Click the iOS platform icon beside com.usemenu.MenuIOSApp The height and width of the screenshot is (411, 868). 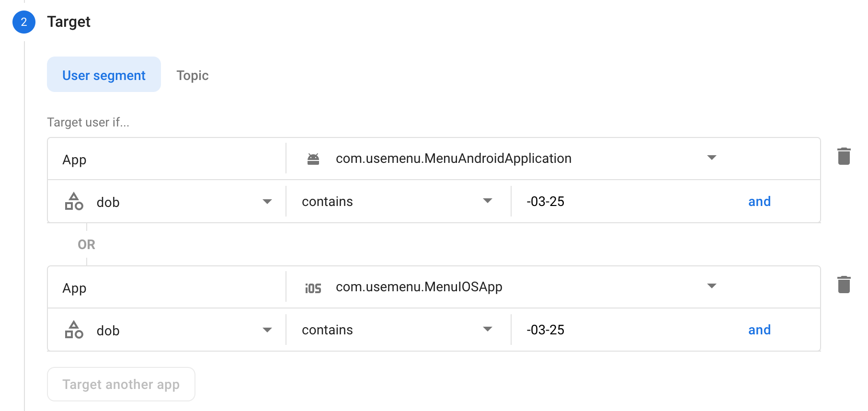tap(313, 286)
